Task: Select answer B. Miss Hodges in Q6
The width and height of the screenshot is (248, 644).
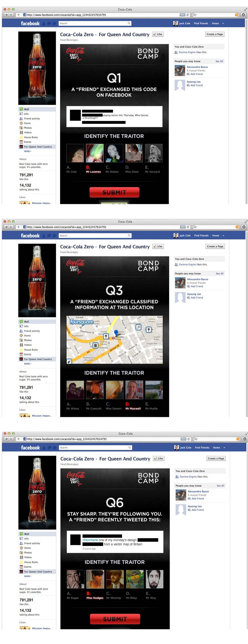Action: [x=95, y=585]
